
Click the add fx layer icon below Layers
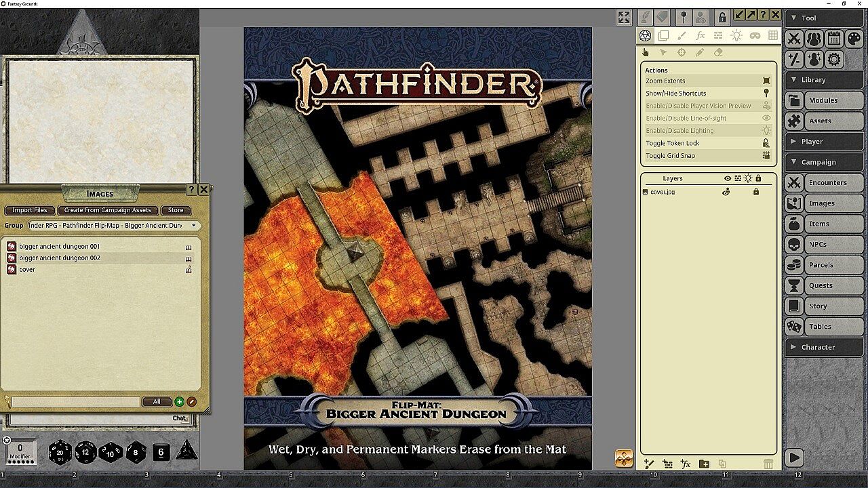point(686,464)
